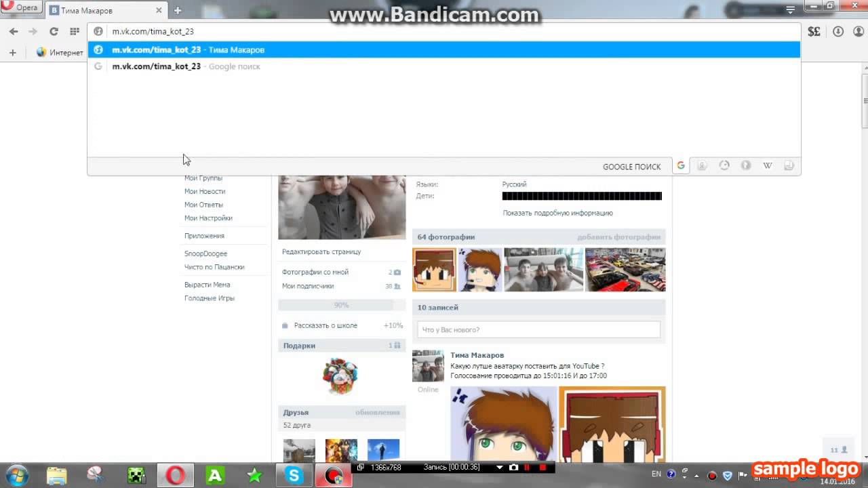Click добавить фотографии link
This screenshot has height=488, width=868.
point(618,237)
